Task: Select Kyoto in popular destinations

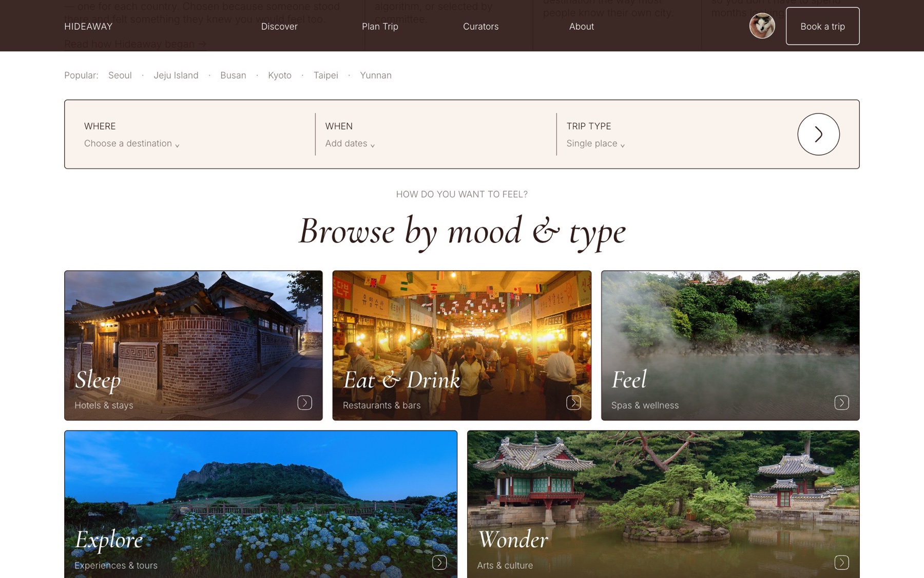Action: click(x=280, y=75)
